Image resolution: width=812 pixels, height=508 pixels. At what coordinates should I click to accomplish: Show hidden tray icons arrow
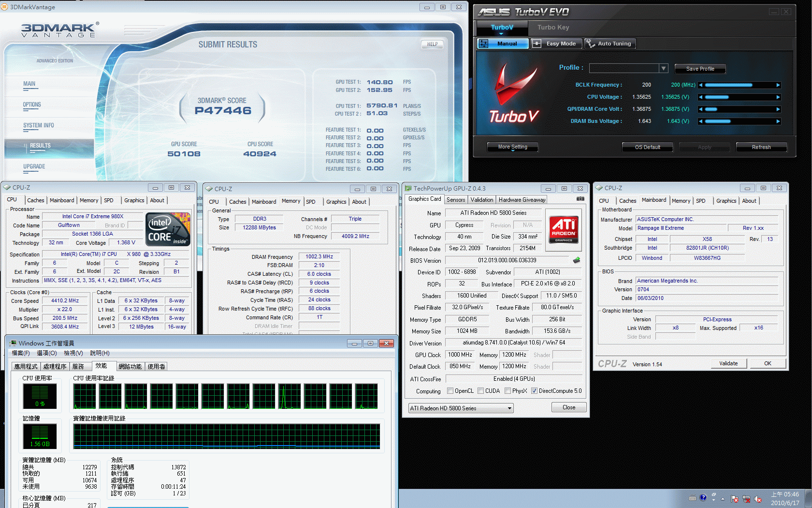tap(723, 499)
